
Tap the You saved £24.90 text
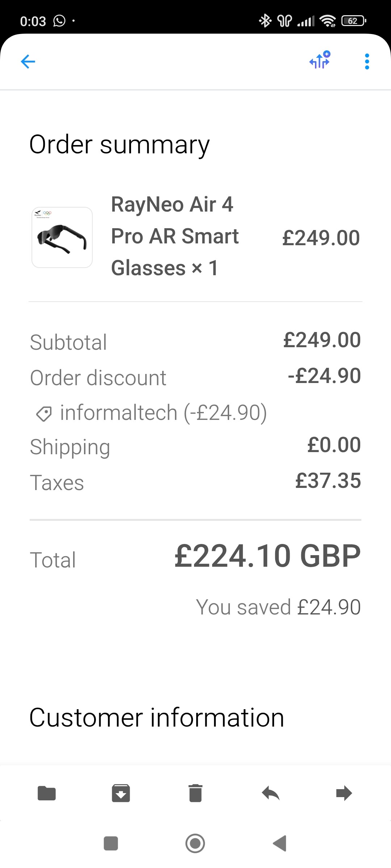278,607
